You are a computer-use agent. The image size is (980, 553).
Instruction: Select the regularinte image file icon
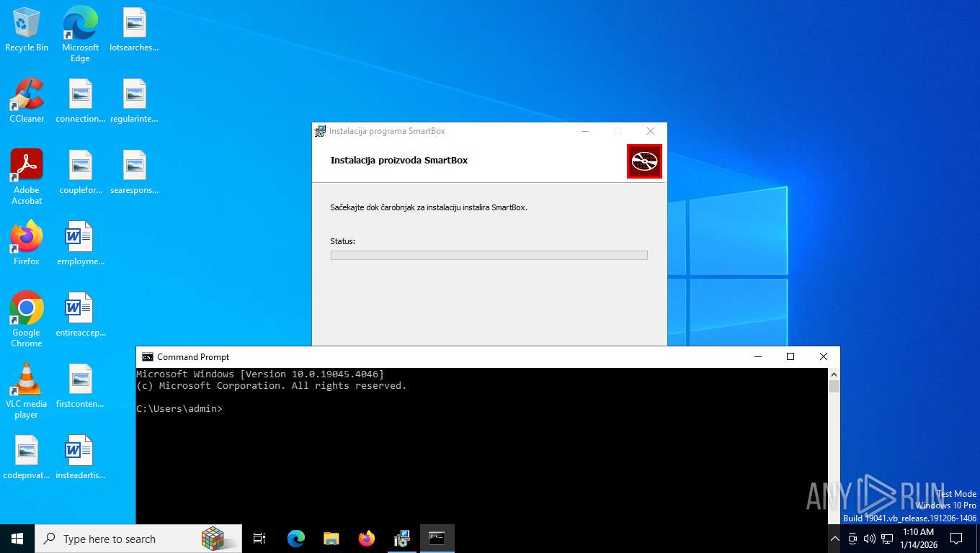[134, 101]
